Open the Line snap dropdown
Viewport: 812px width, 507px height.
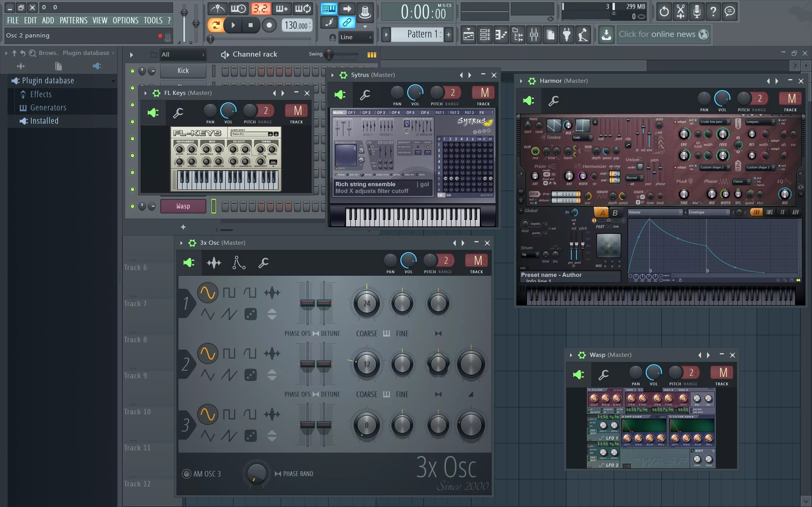tap(356, 37)
